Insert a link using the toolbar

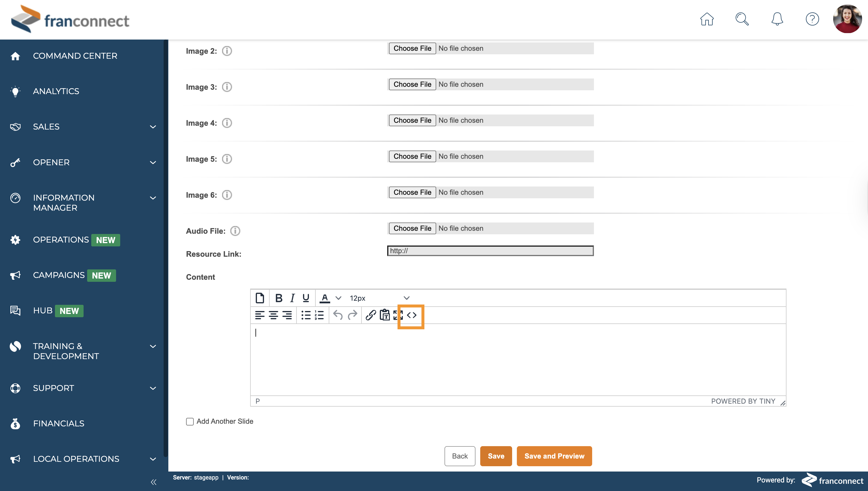point(371,315)
